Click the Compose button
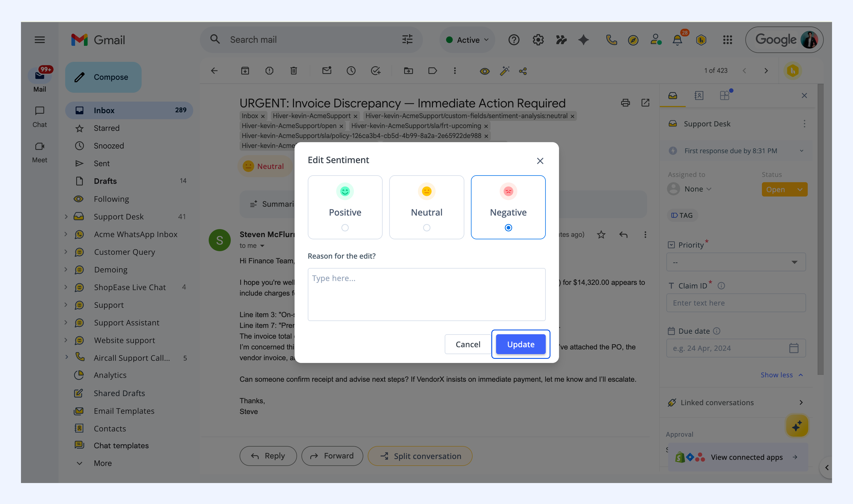 pos(103,77)
